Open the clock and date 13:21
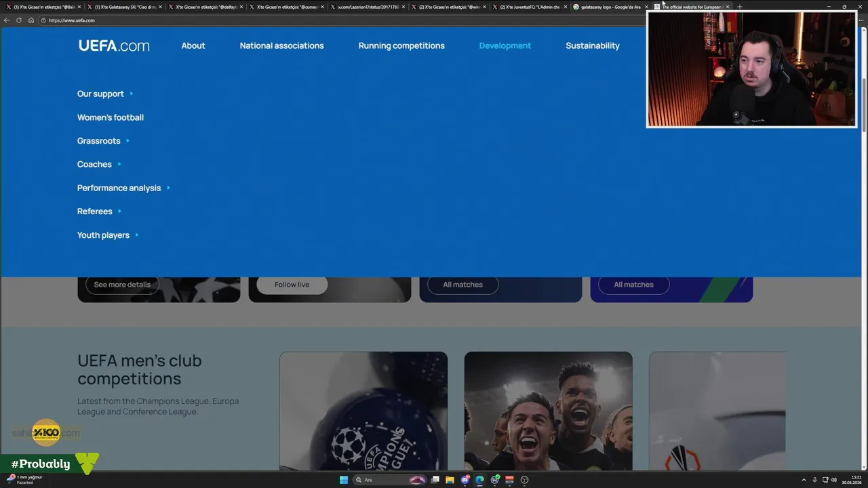Viewport: 868px width, 488px height. pyautogui.click(x=852, y=480)
